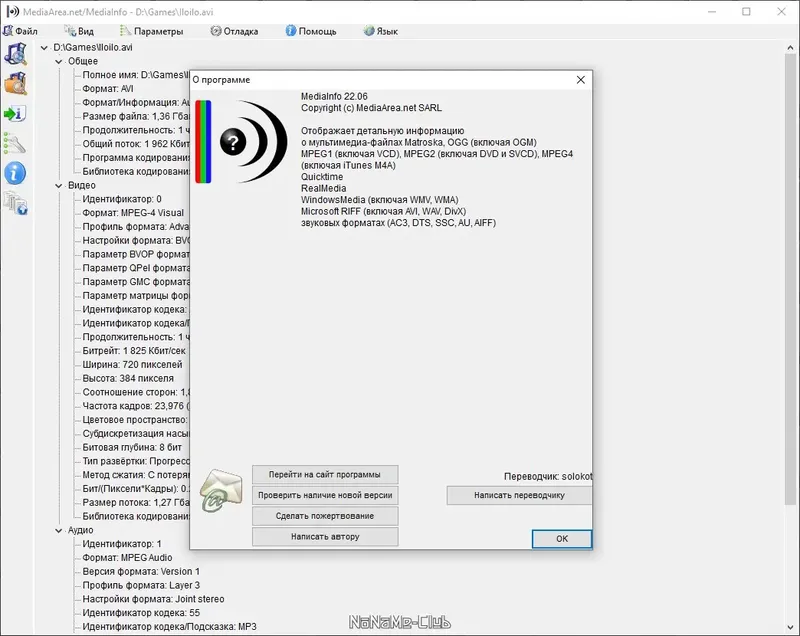
Task: Maximize the MediaInfo window
Action: point(746,12)
